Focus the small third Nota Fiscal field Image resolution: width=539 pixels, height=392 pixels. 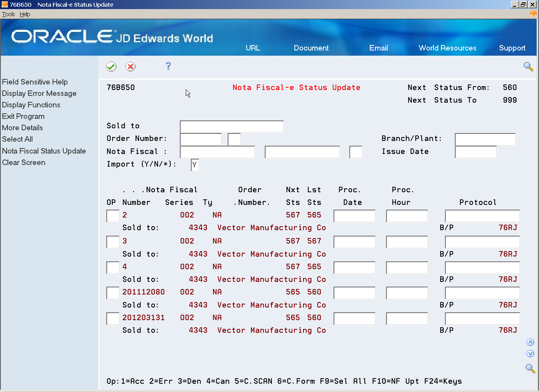[356, 152]
